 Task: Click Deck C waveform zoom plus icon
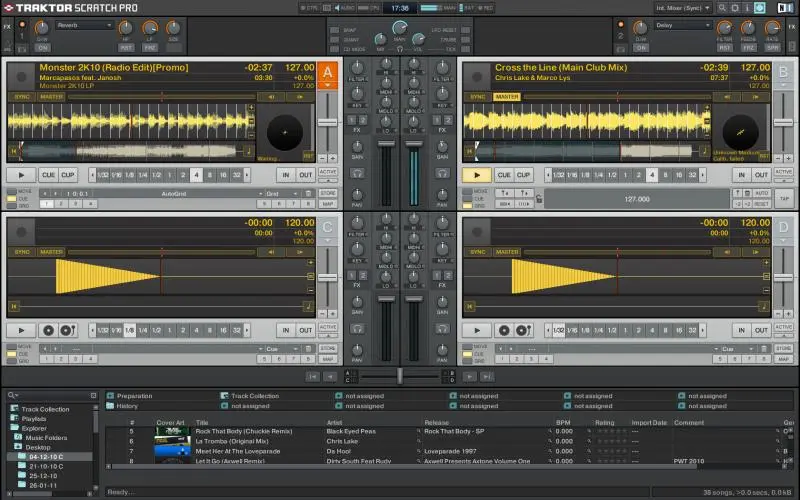pyautogui.click(x=309, y=262)
